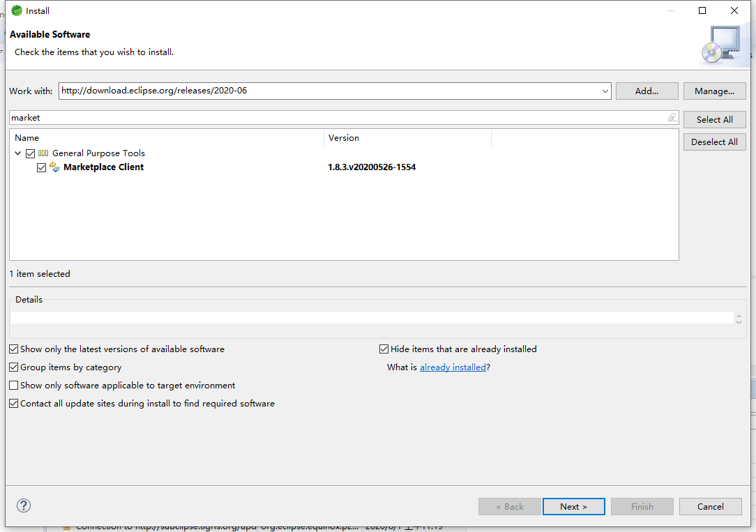Image resolution: width=756 pixels, height=532 pixels.
Task: Click the Version column header
Action: 407,138
